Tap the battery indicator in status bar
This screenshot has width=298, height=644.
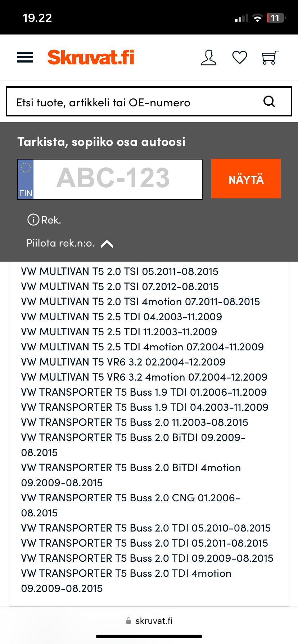(276, 18)
